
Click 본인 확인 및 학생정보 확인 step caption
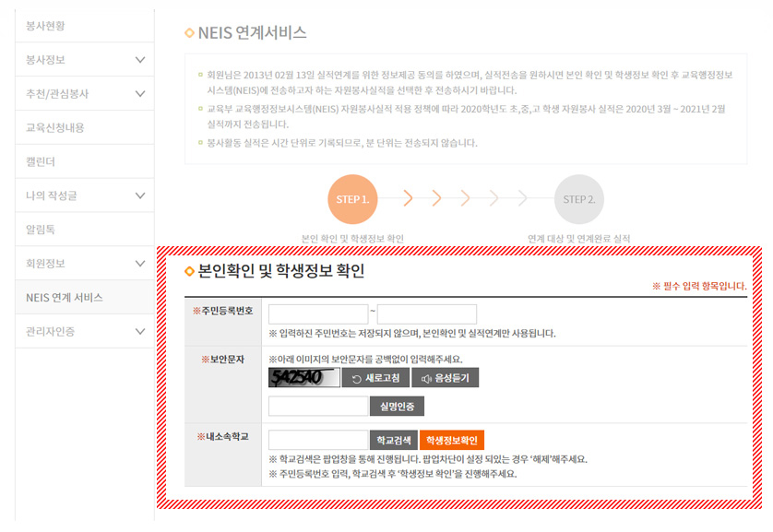click(352, 239)
